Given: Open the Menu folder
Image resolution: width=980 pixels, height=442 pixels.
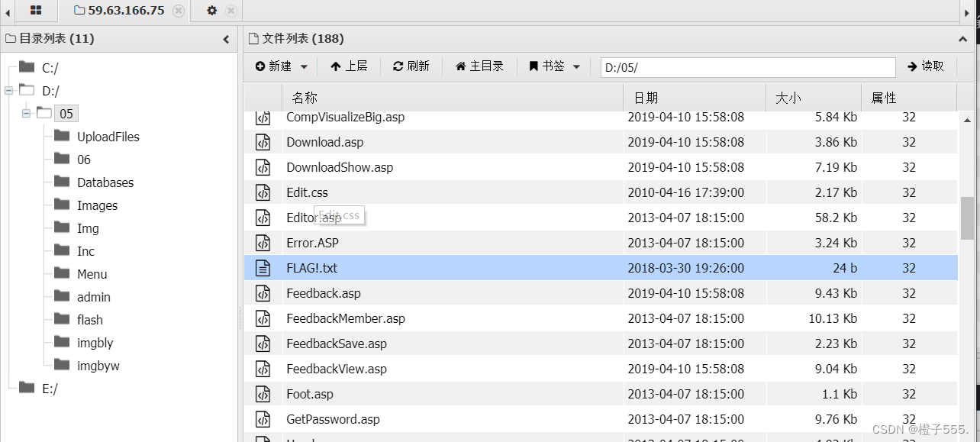Looking at the screenshot, I should click(x=92, y=274).
